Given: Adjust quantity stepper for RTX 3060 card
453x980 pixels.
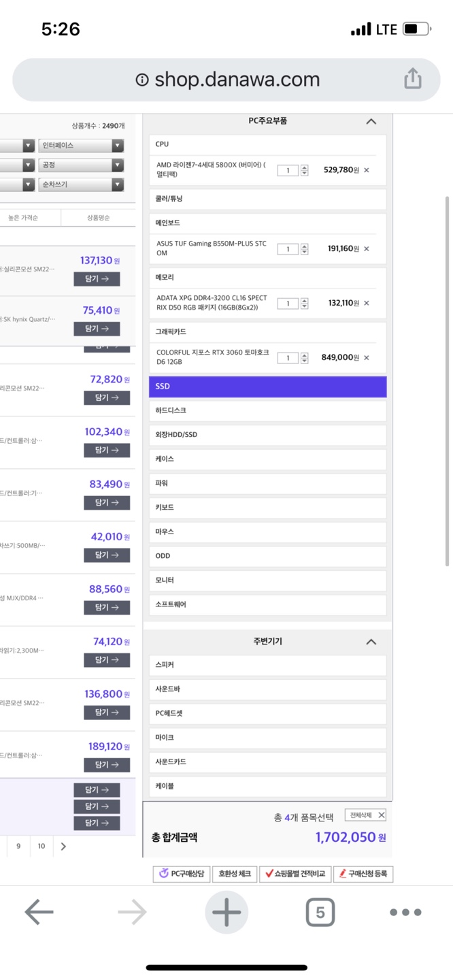Looking at the screenshot, I should pos(304,358).
